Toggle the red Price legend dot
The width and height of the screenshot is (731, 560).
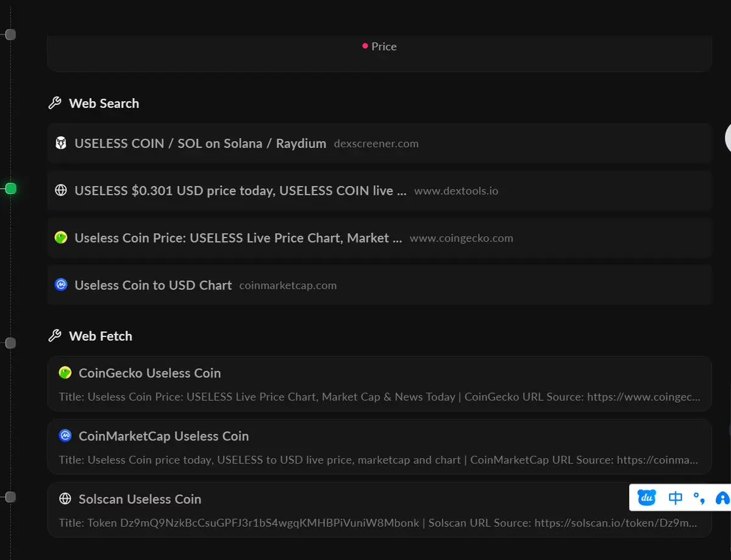(365, 46)
